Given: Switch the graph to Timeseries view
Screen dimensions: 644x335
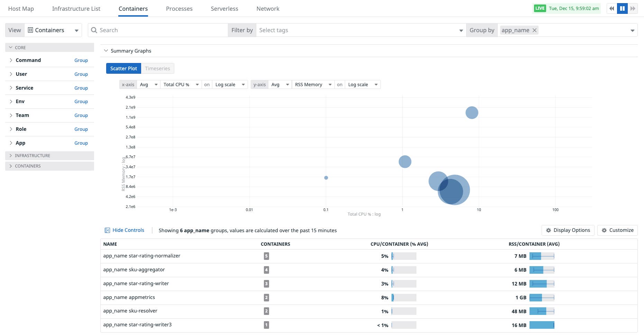Looking at the screenshot, I should tap(157, 69).
